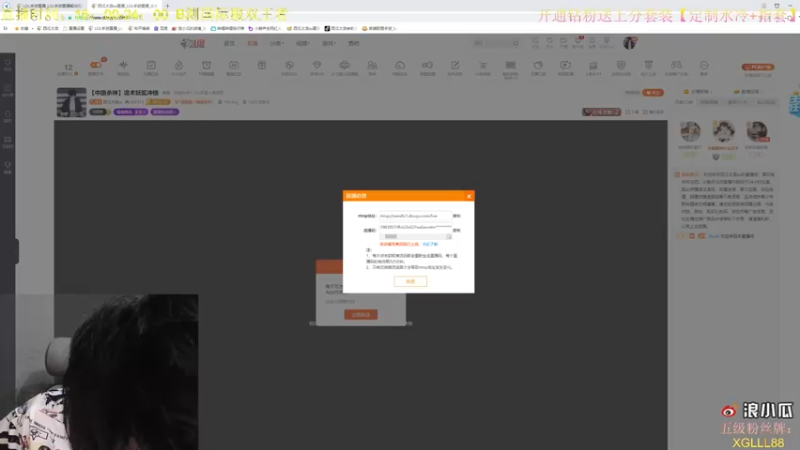The image size is (800, 450).
Task: Click the pulse waveform icon in the toolbar
Action: point(123,65)
